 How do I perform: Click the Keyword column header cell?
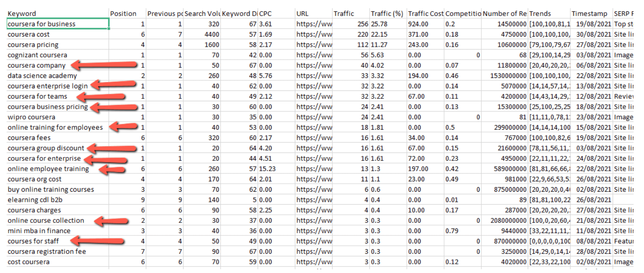(22, 14)
